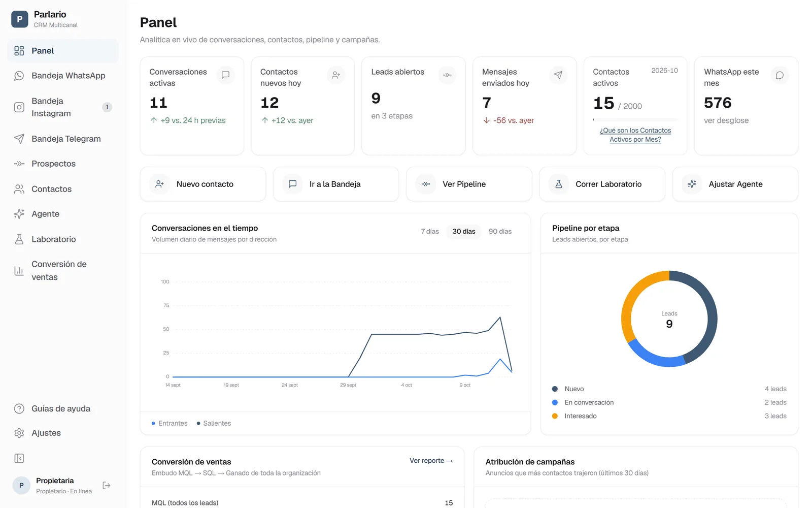Click chat icon on Conversaciones activas card
Viewport: 812px width, 508px height.
226,75
